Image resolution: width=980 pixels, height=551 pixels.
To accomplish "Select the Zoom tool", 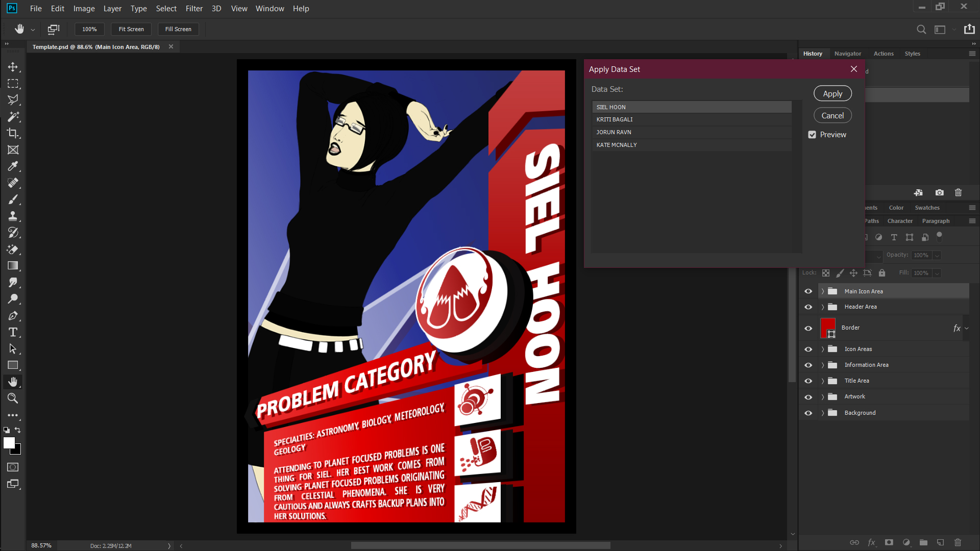I will [x=13, y=398].
